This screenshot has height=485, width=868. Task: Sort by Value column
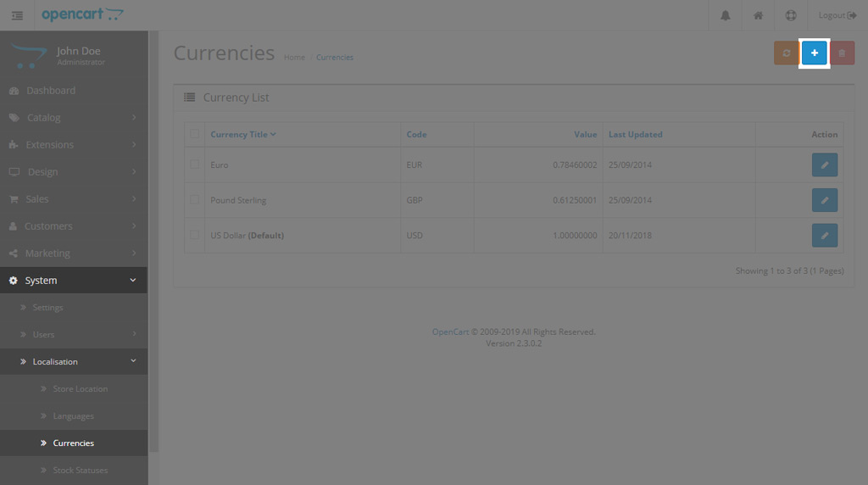point(585,135)
